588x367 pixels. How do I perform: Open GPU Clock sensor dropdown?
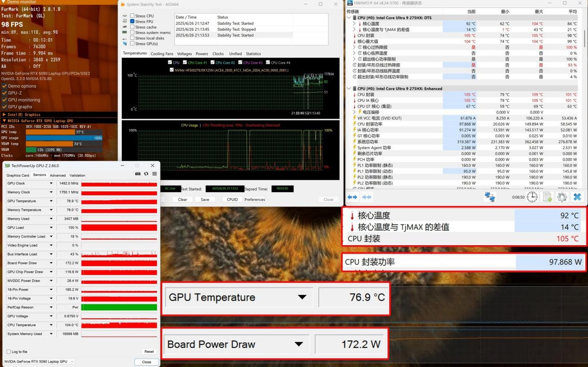[x=51, y=183]
